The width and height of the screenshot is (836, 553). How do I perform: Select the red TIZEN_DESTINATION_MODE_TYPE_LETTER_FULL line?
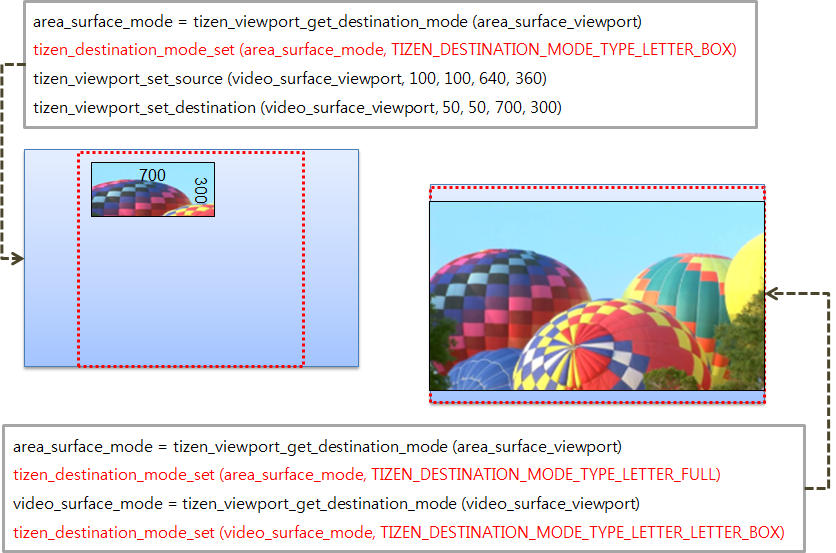click(x=367, y=474)
